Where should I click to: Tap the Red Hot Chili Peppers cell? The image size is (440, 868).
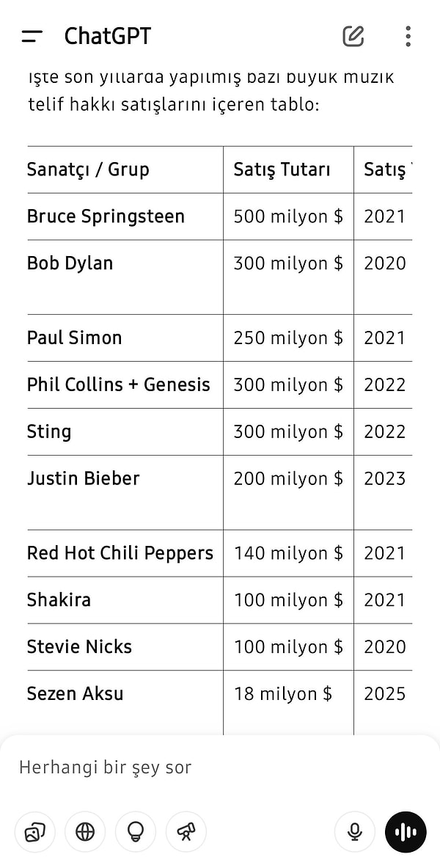(x=120, y=553)
